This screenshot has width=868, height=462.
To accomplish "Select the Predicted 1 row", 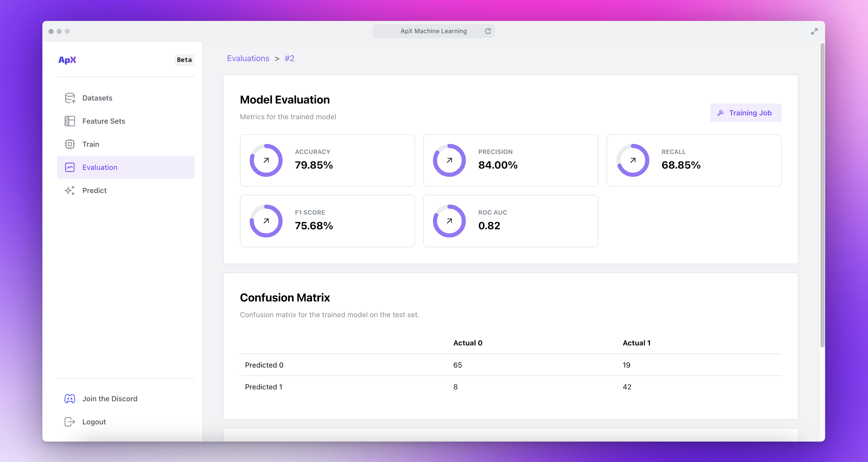I will (x=263, y=387).
